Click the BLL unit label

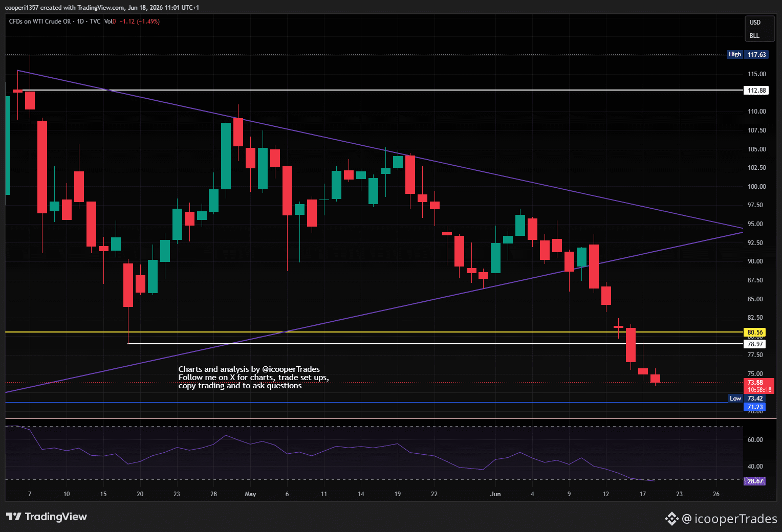(x=754, y=36)
